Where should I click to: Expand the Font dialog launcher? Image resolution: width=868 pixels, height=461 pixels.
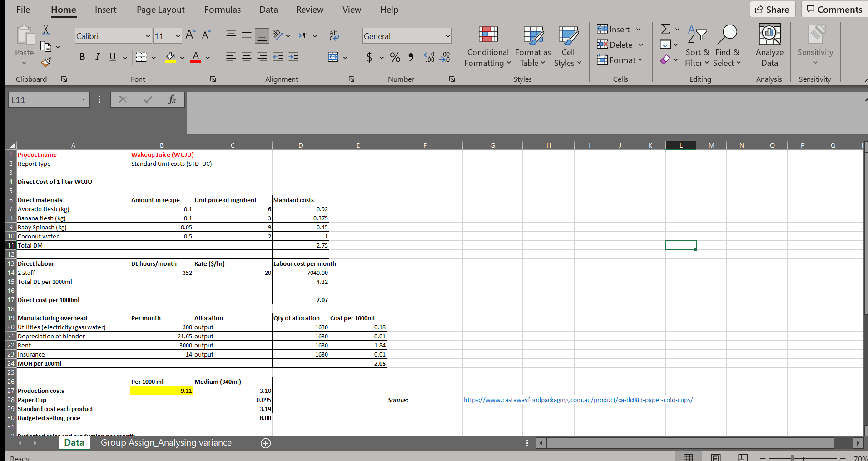[213, 79]
